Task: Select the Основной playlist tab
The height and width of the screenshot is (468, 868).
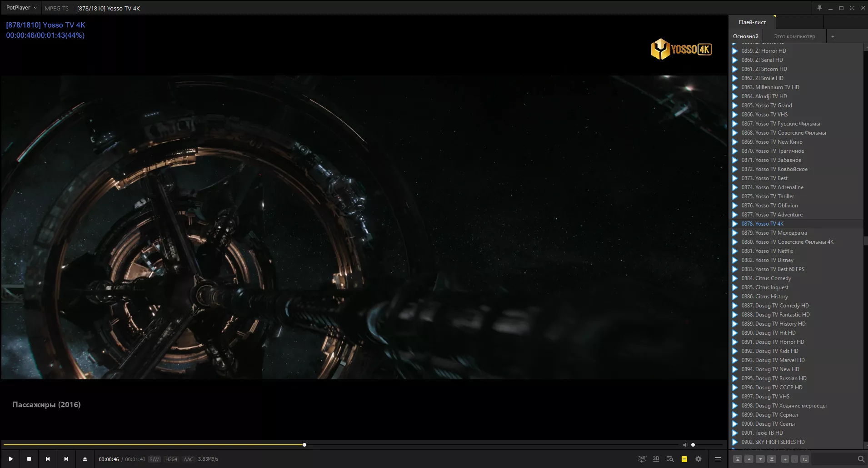Action: coord(745,36)
